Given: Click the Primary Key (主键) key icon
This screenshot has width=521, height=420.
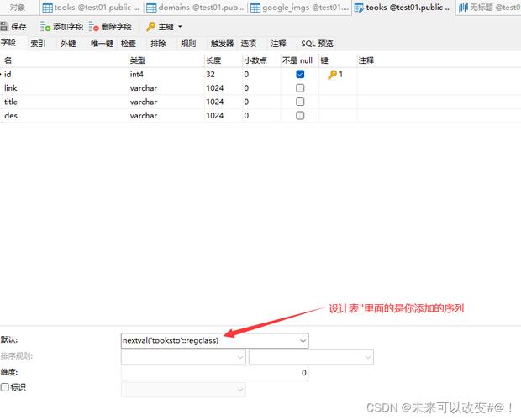Looking at the screenshot, I should 151,27.
